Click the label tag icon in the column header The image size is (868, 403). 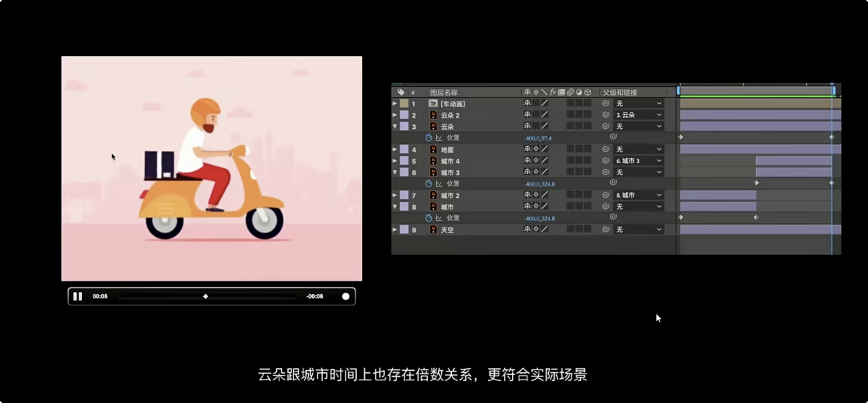point(401,92)
